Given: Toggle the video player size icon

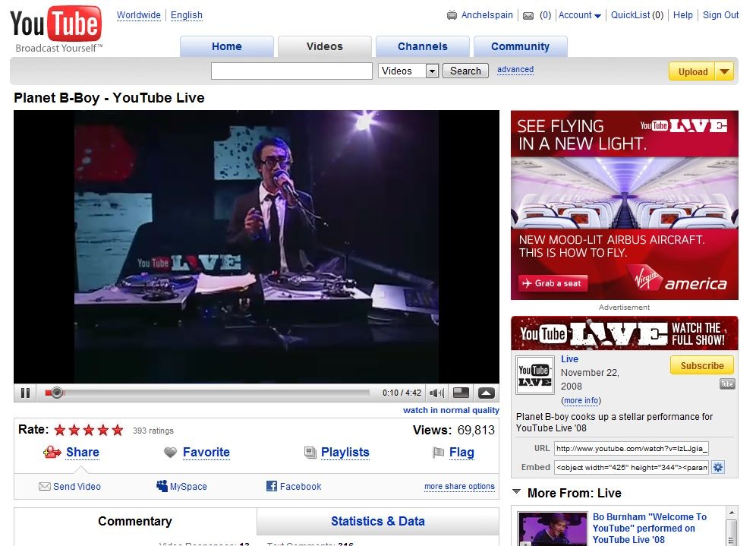Looking at the screenshot, I should (x=461, y=393).
